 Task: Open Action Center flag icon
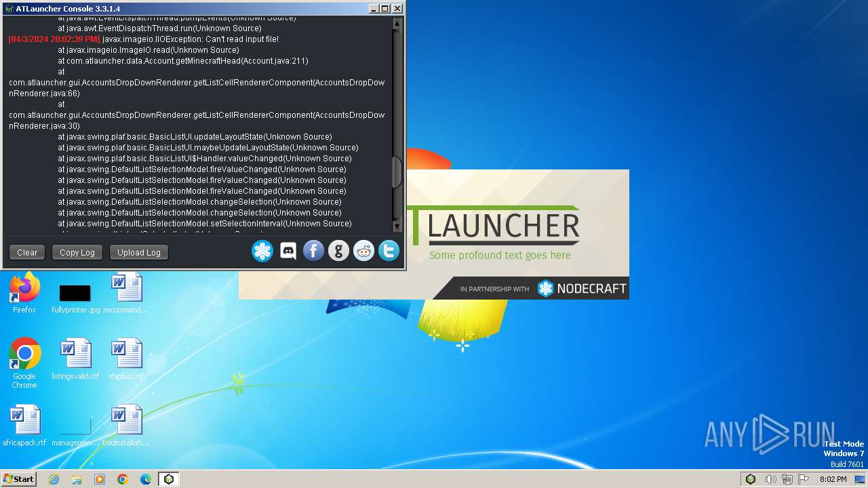click(x=804, y=479)
